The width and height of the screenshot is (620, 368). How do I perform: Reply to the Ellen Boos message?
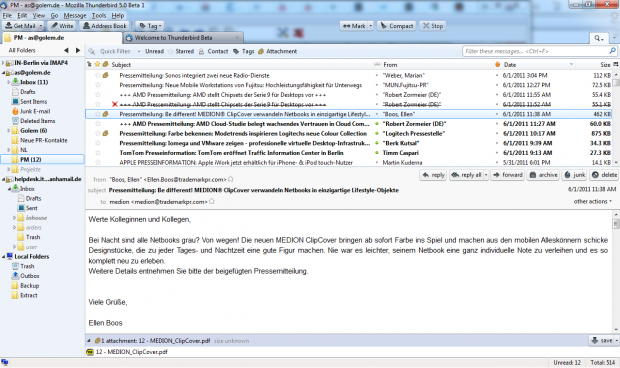coord(433,175)
